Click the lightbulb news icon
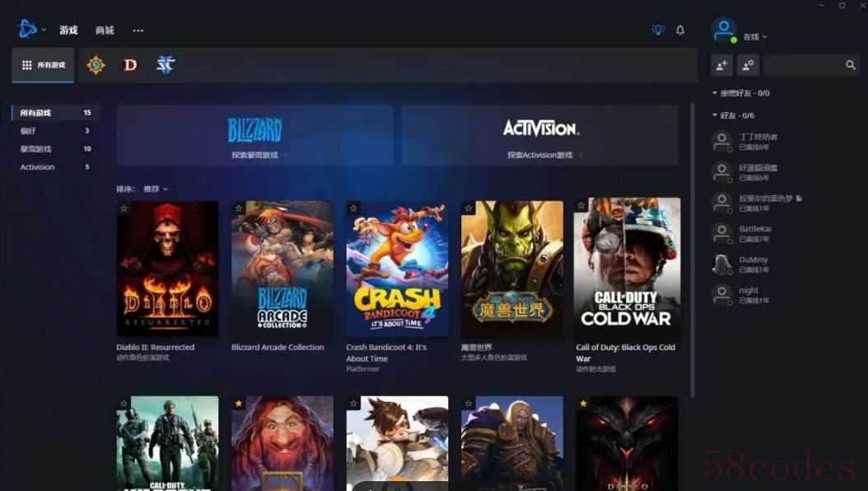 click(x=658, y=30)
